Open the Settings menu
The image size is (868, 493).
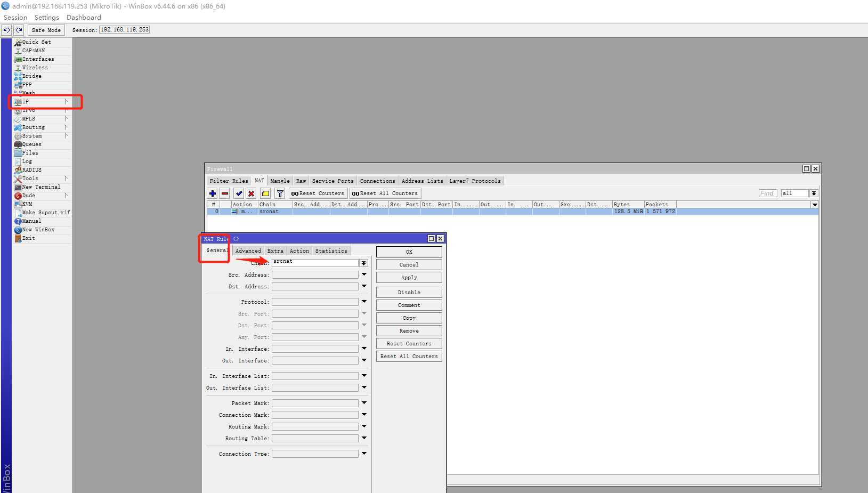(47, 18)
